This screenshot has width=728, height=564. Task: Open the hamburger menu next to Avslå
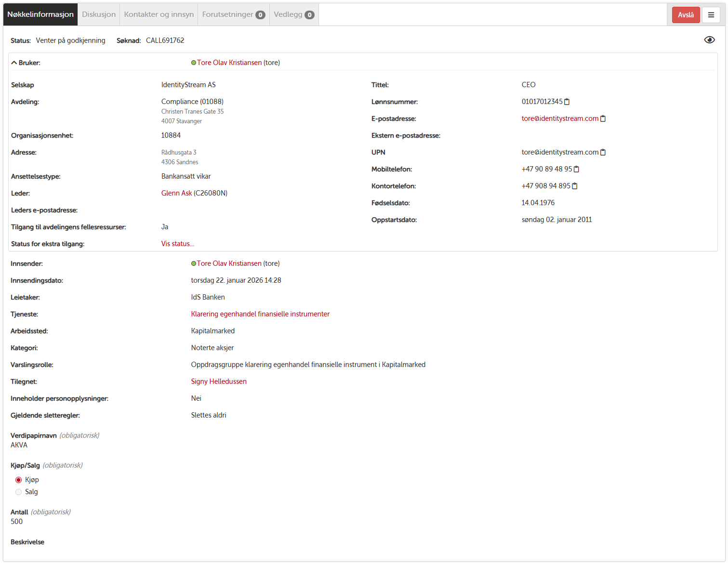click(711, 15)
